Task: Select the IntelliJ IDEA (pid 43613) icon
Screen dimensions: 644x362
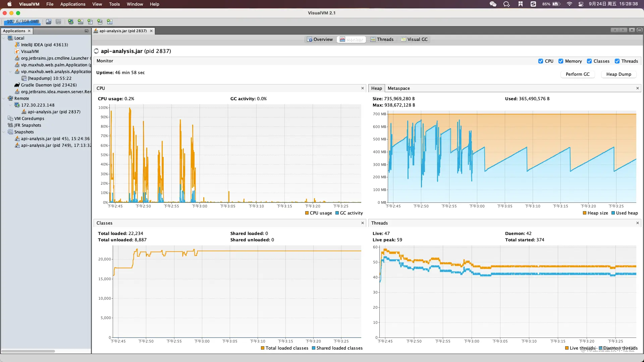Action: click(17, 45)
